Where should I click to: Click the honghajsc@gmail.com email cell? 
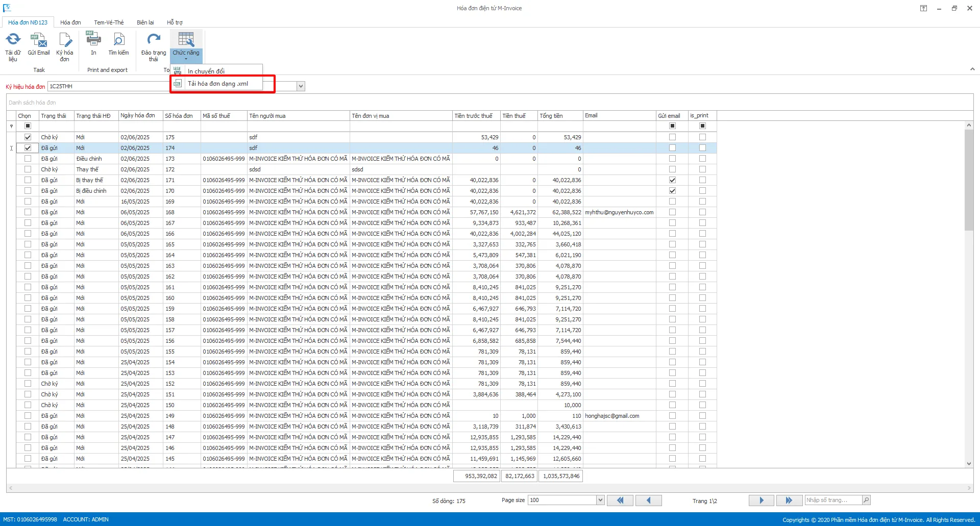[x=619, y=416]
